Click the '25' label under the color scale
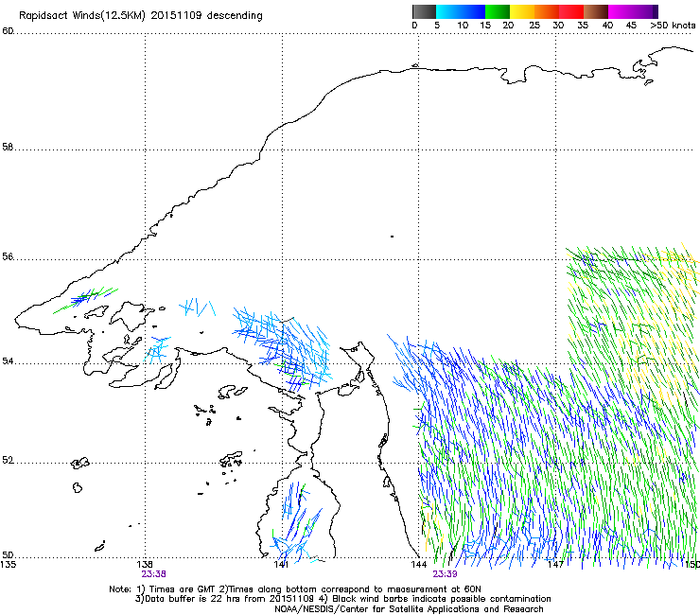The width and height of the screenshot is (700, 615). tap(534, 26)
